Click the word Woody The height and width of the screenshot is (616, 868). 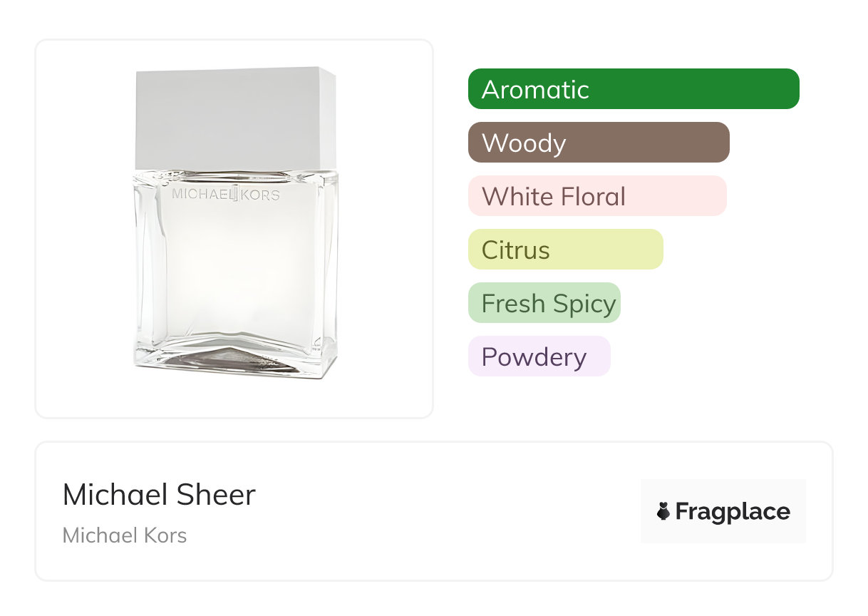tap(524, 143)
